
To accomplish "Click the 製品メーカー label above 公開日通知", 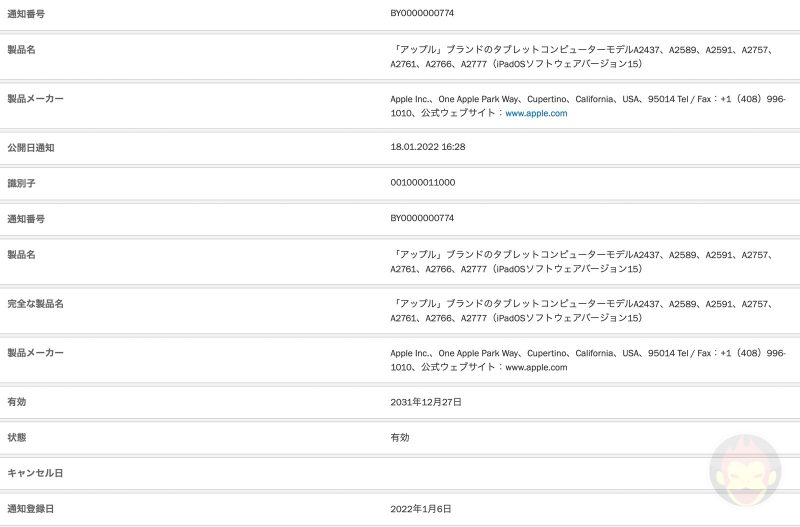I will coord(35,99).
